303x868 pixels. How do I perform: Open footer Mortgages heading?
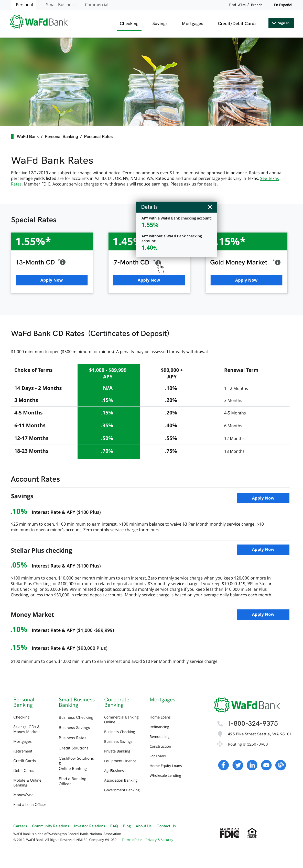tap(162, 700)
